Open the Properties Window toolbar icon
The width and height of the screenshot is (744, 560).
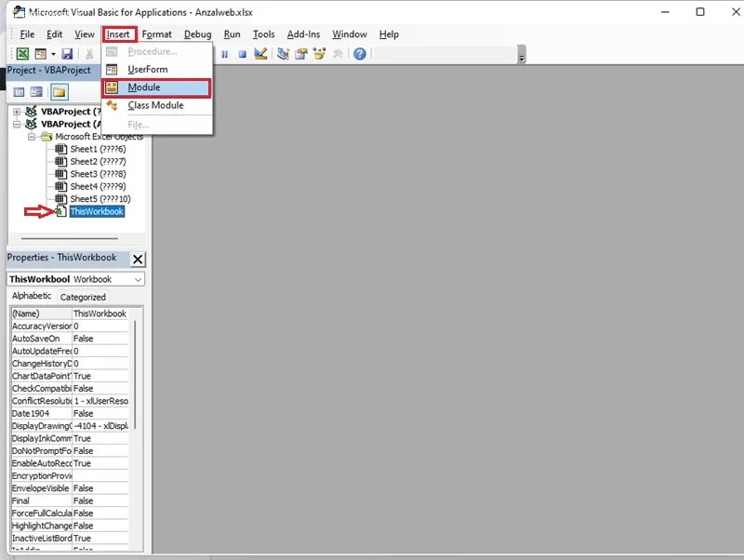tap(301, 54)
